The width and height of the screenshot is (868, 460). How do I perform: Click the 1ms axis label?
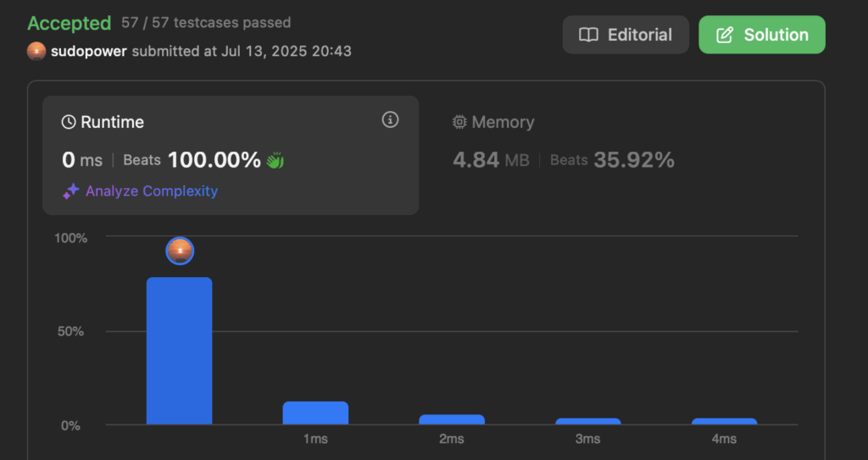pos(315,439)
